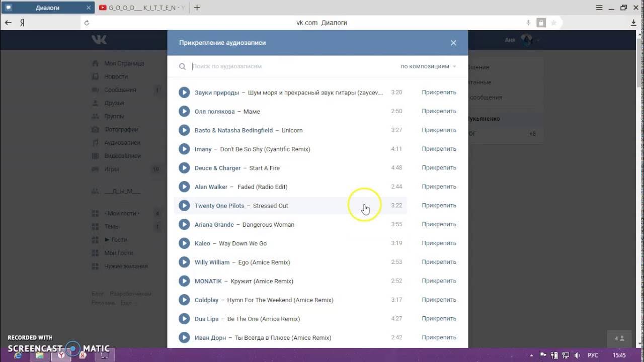This screenshot has width=644, height=362.
Task: Attach Иван Дорн track
Action: click(439, 337)
